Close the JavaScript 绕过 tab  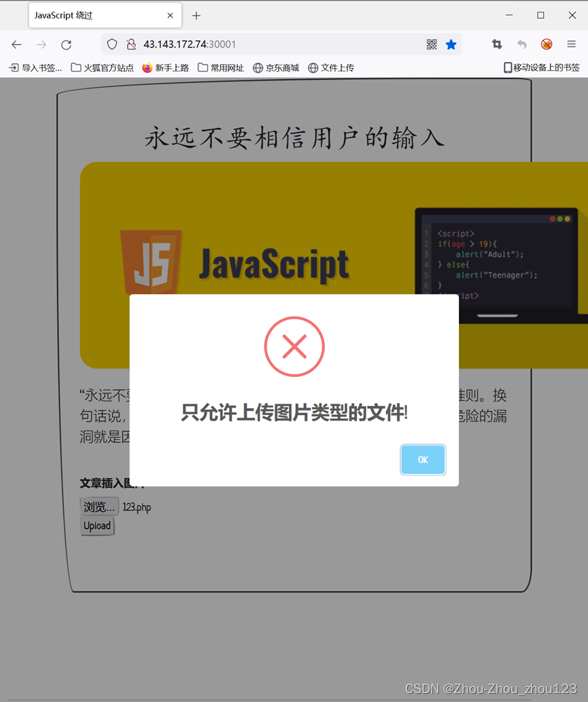point(170,15)
